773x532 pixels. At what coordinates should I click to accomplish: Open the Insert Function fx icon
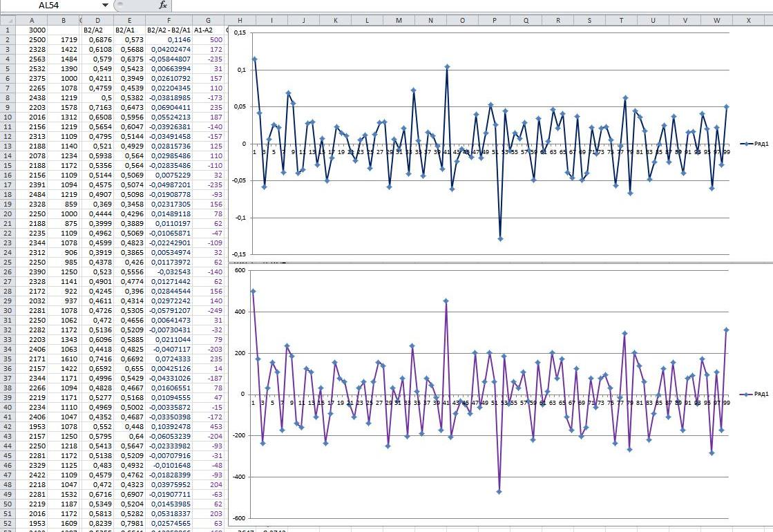(x=163, y=6)
